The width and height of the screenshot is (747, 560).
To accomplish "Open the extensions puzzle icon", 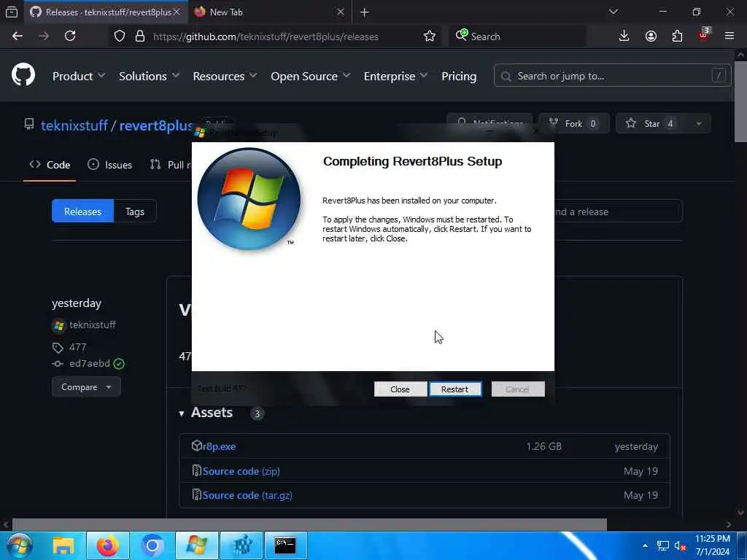I will point(677,36).
